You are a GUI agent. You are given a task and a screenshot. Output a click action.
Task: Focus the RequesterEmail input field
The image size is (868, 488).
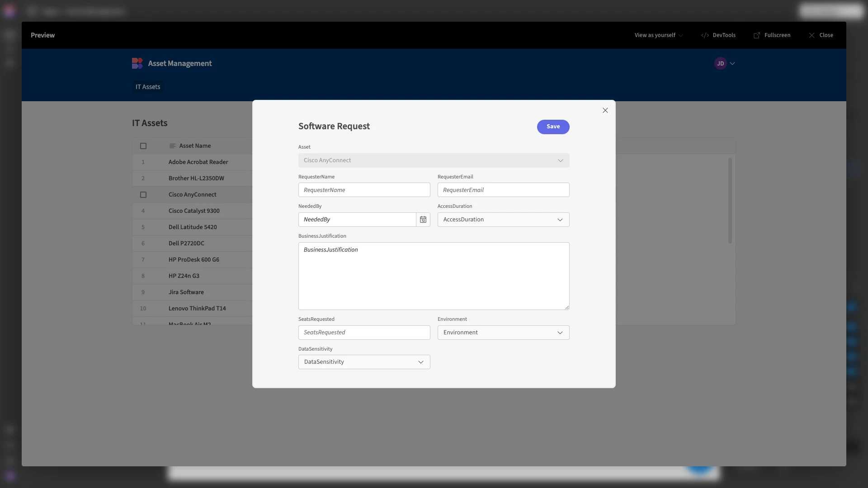click(x=504, y=190)
